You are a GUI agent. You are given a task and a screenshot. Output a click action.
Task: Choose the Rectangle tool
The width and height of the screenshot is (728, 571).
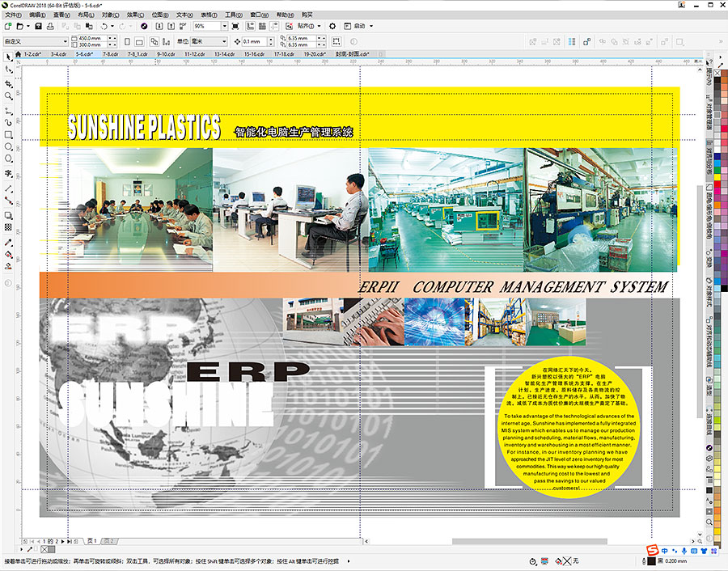[8, 134]
